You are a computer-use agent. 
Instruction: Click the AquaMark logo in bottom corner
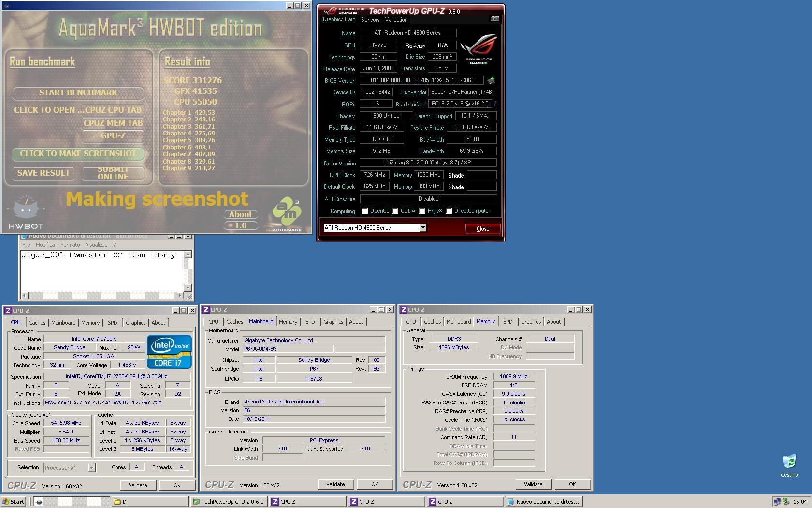tap(287, 214)
